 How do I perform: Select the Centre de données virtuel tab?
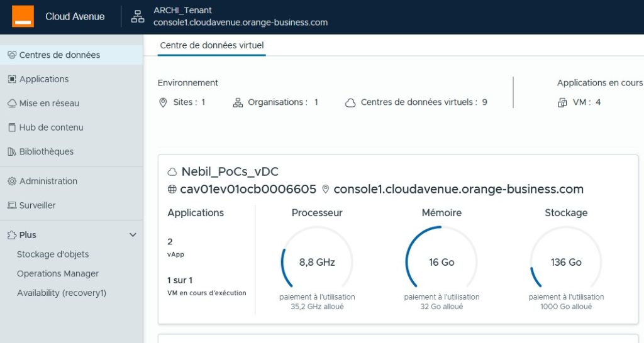[x=212, y=45]
